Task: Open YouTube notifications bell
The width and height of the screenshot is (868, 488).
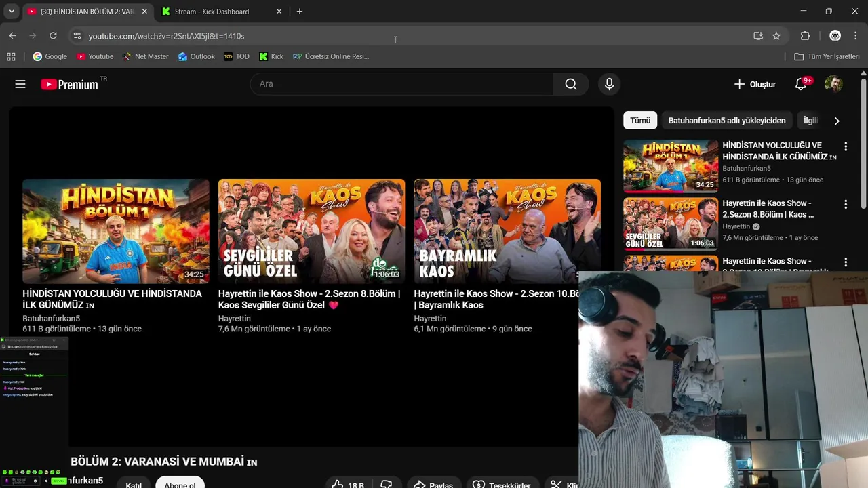Action: (801, 84)
